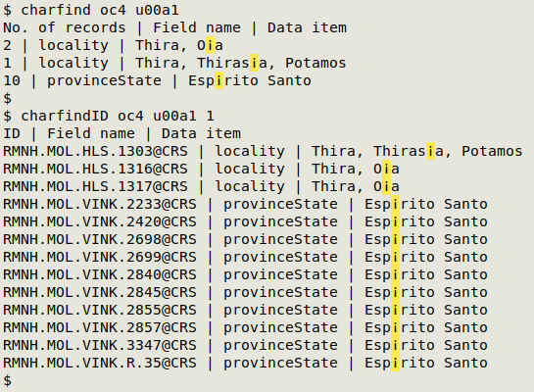Click the ID RMNH.MOL.VINK.2857@CRS
Screen dimensions: 534x392
[100, 327]
